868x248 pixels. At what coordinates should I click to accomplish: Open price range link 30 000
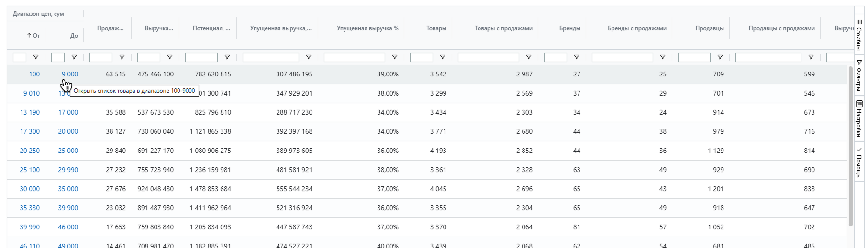(x=30, y=189)
